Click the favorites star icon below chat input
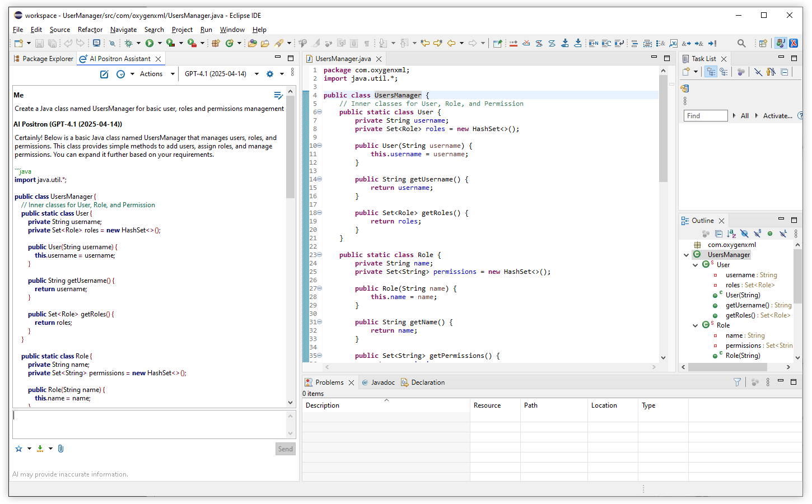Viewport: 812px width, 504px height. coord(18,449)
